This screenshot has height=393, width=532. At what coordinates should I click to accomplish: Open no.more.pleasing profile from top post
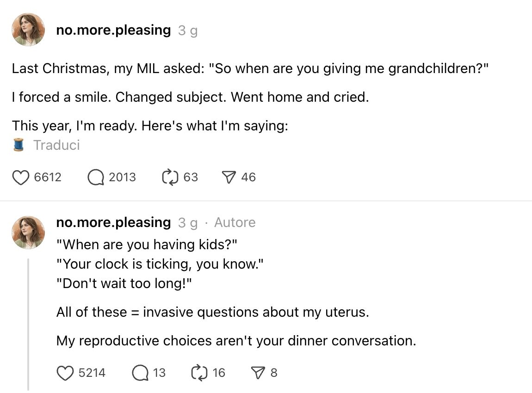click(113, 30)
